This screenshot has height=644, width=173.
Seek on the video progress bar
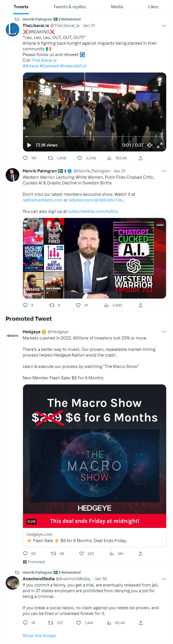(x=94, y=137)
